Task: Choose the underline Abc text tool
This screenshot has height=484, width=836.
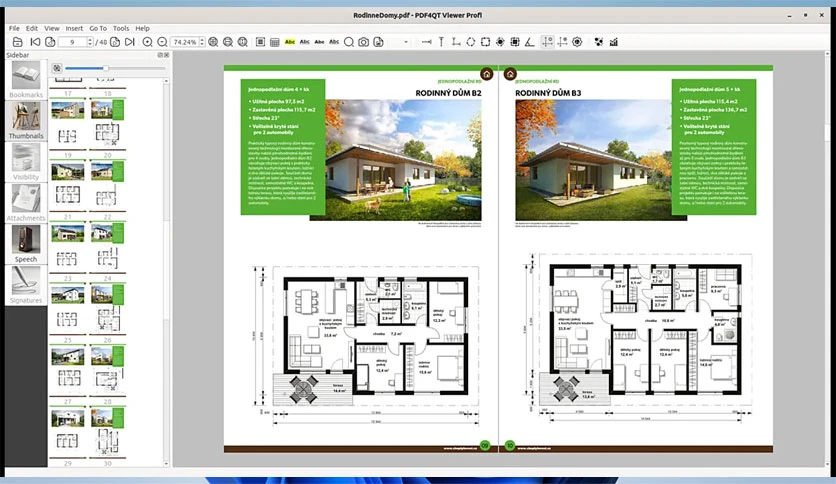Action: click(304, 42)
